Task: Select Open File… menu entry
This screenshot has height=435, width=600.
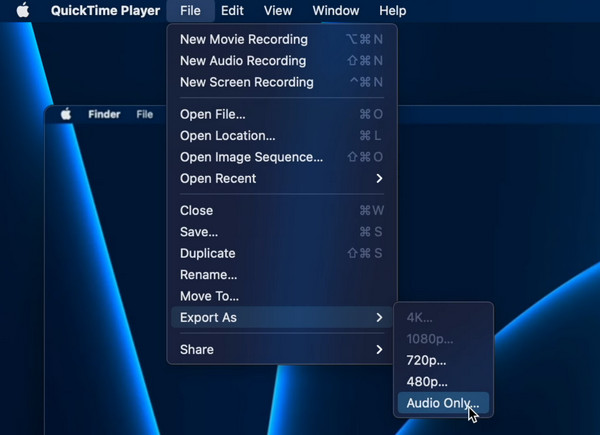Action: tap(282, 114)
